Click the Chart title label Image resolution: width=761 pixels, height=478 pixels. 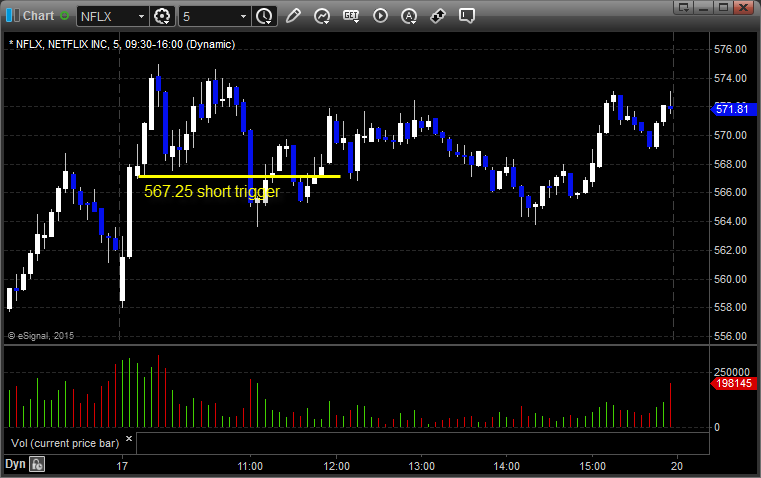coord(38,16)
